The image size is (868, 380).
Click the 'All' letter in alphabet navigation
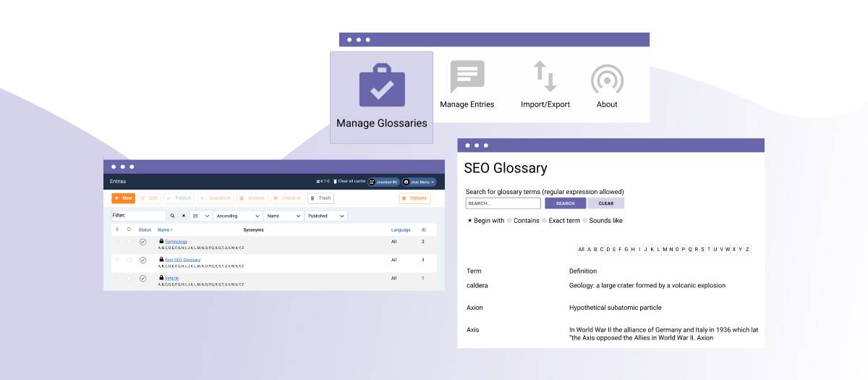pos(581,250)
